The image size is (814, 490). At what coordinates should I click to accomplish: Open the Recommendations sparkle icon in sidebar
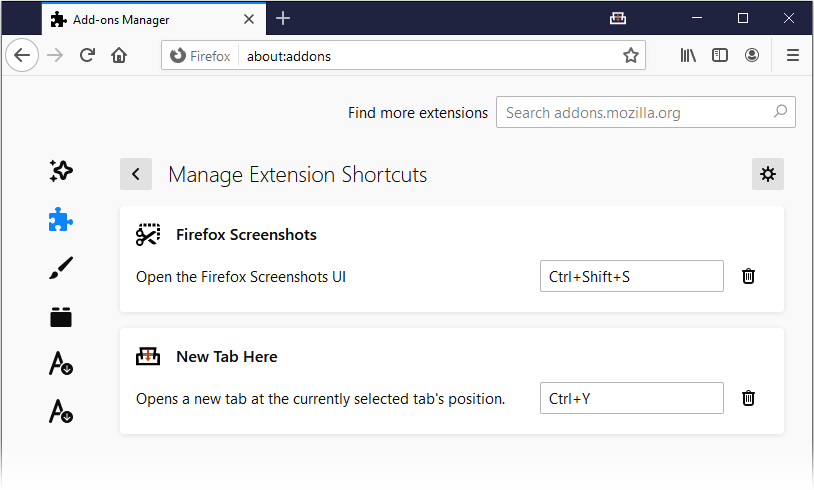[x=61, y=171]
